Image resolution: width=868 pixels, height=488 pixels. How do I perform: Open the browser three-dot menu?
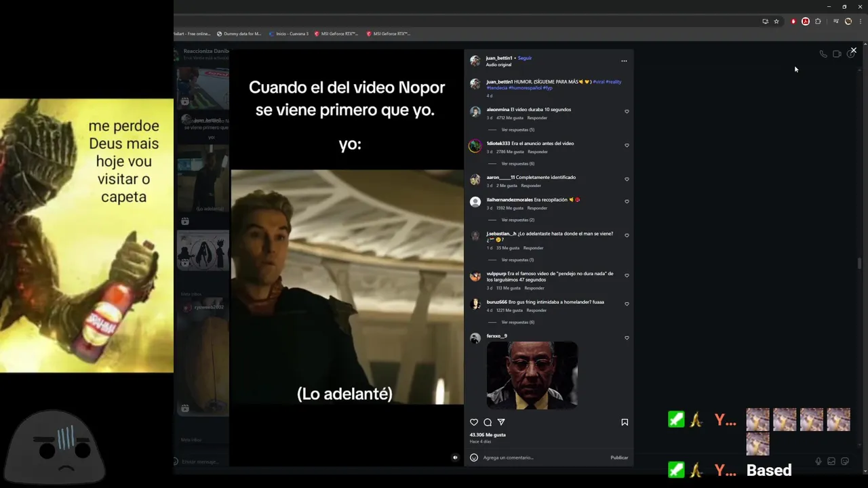[x=860, y=22]
